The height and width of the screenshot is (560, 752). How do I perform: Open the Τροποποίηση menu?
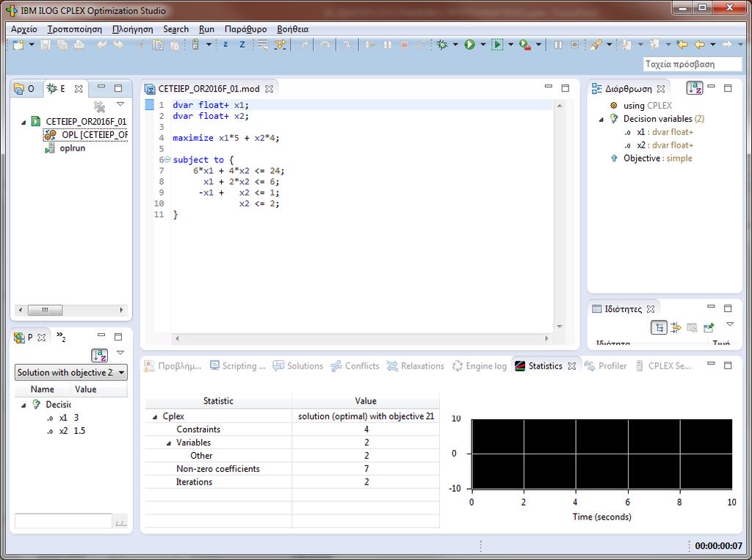(x=75, y=29)
